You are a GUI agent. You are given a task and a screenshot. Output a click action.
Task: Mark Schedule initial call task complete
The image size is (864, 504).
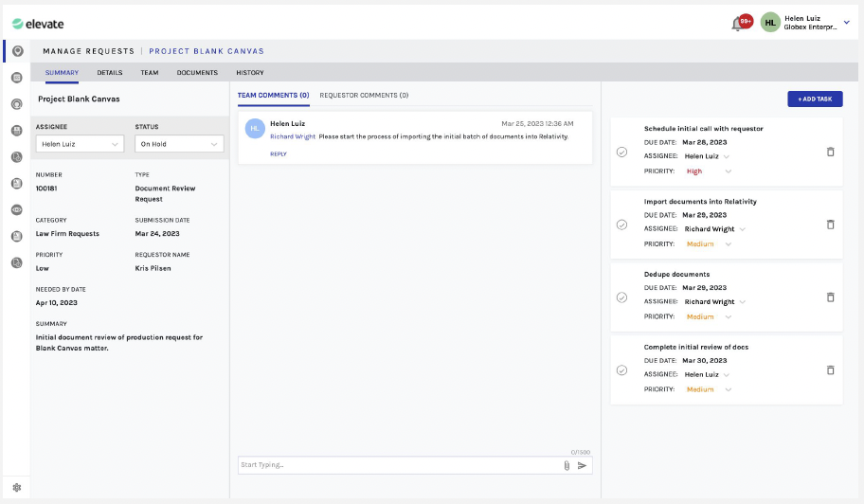click(621, 152)
